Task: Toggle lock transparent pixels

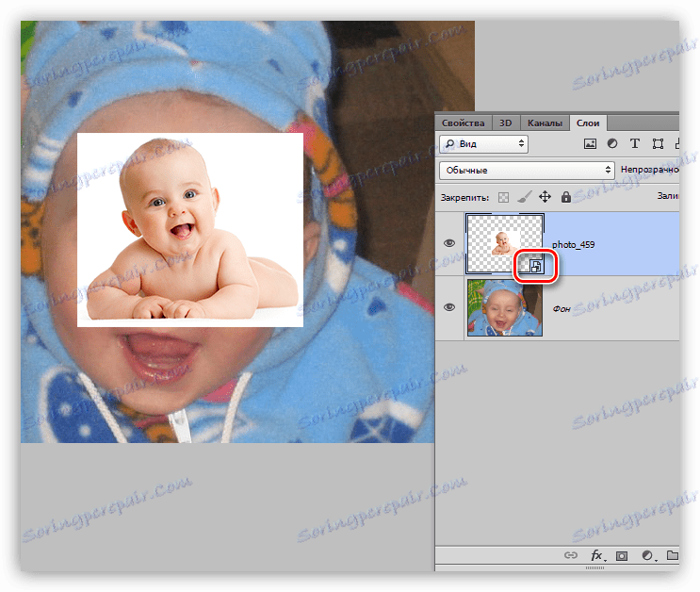Action: (503, 197)
